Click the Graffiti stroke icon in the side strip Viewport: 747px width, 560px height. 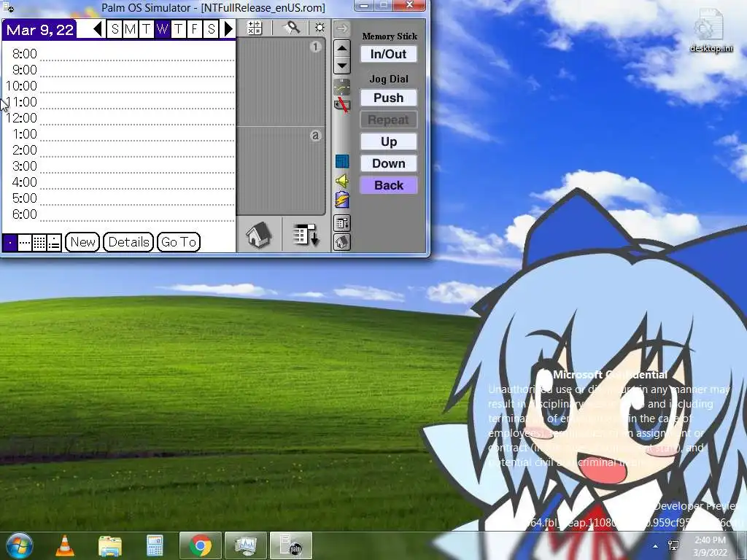(x=341, y=87)
